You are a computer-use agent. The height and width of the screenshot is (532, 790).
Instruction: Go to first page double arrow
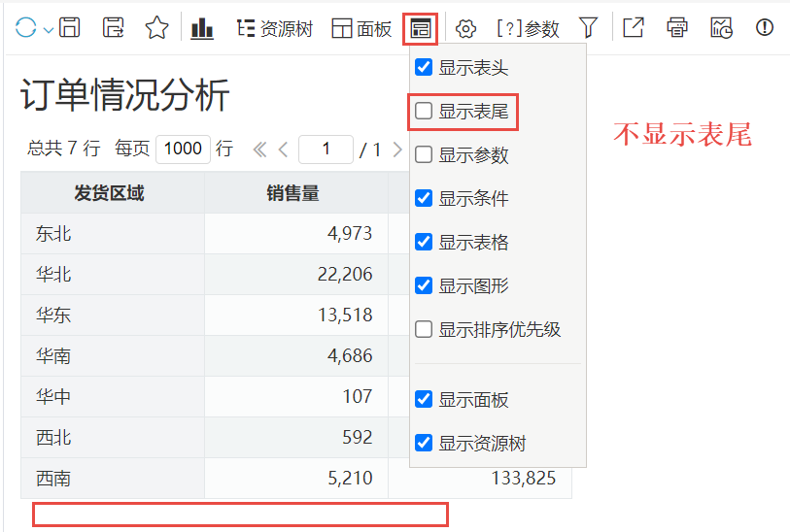(260, 150)
